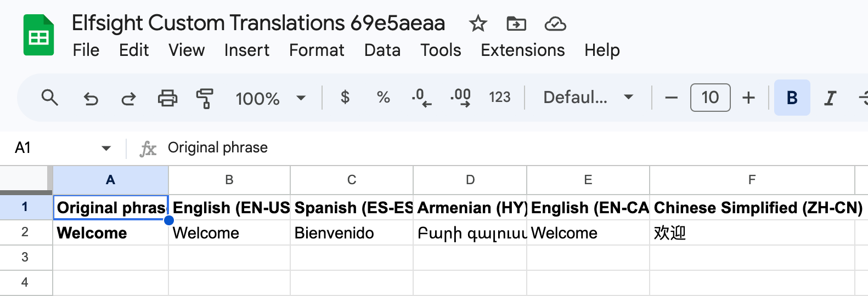Select the Chinese Simplified (ZH-CN) header cell
The height and width of the screenshot is (296, 868).
point(752,207)
